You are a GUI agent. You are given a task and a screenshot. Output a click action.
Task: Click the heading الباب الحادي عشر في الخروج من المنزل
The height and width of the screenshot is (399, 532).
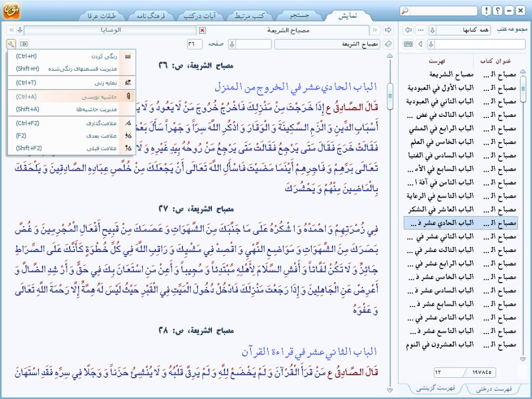[296, 87]
